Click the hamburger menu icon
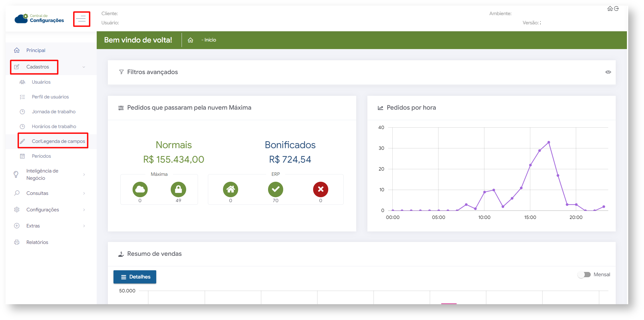 81,19
